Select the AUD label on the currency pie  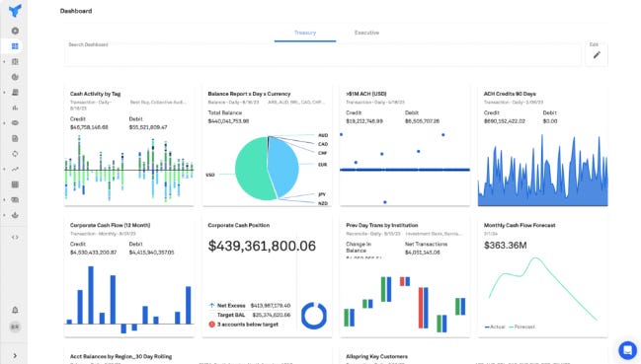point(323,135)
